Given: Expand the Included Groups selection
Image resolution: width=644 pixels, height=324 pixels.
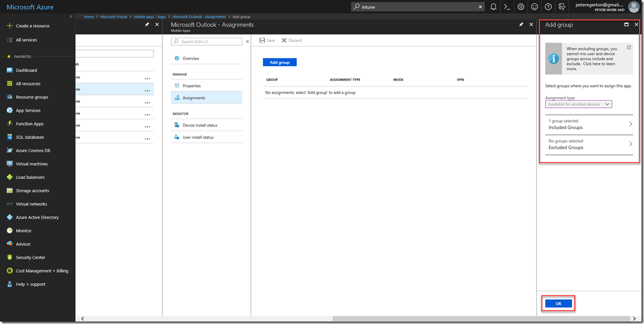Looking at the screenshot, I should coord(589,124).
